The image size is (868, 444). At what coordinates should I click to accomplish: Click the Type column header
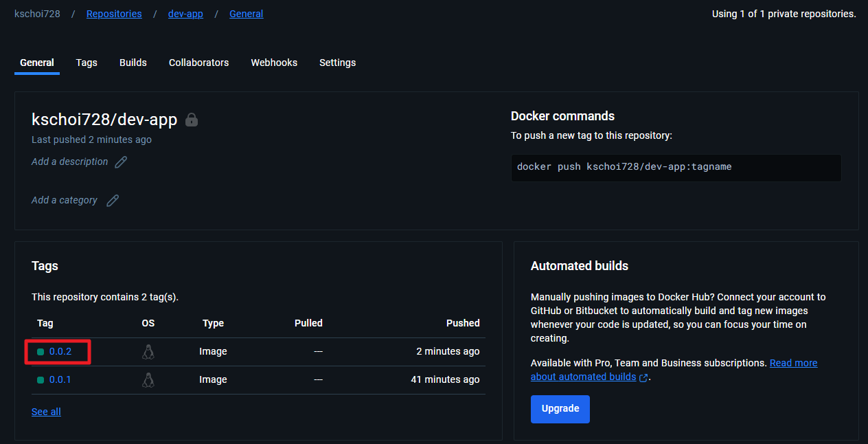pyautogui.click(x=213, y=323)
